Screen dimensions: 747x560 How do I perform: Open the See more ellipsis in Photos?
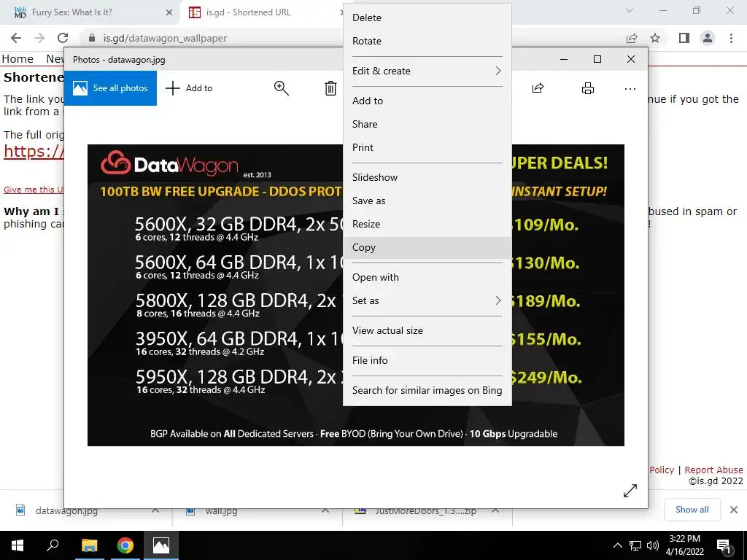630,88
